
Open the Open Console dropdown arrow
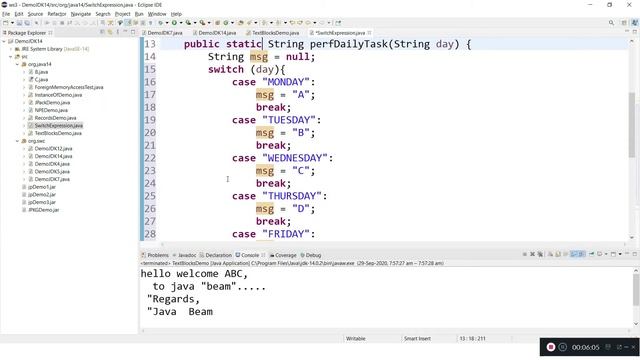click(620, 254)
